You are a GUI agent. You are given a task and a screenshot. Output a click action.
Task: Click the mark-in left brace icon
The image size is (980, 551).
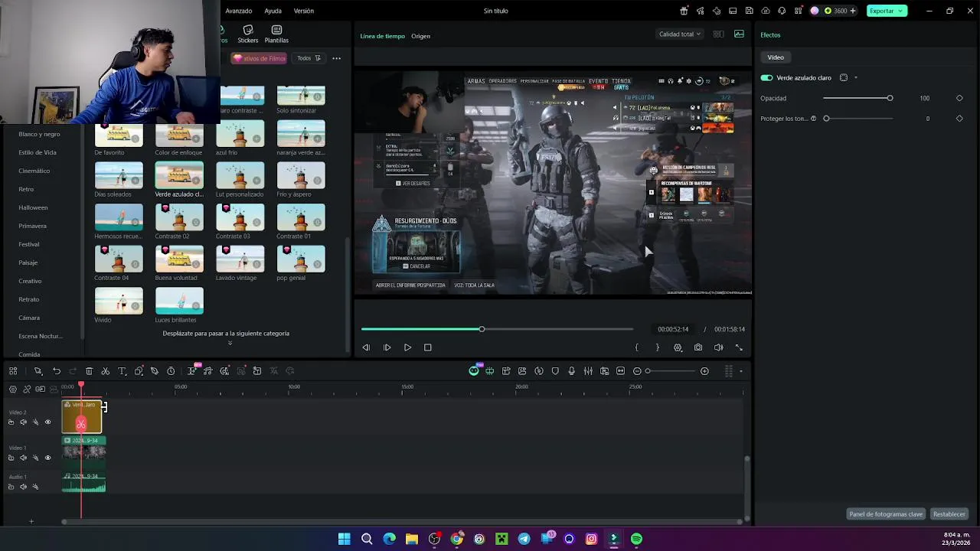click(x=636, y=347)
